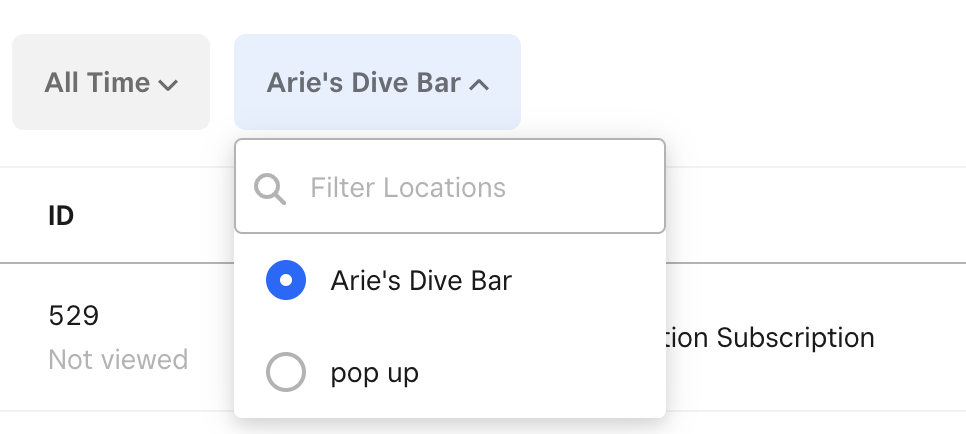Collapse the Arie's Dive Bar location dropdown
This screenshot has width=966, height=434.
coord(377,82)
